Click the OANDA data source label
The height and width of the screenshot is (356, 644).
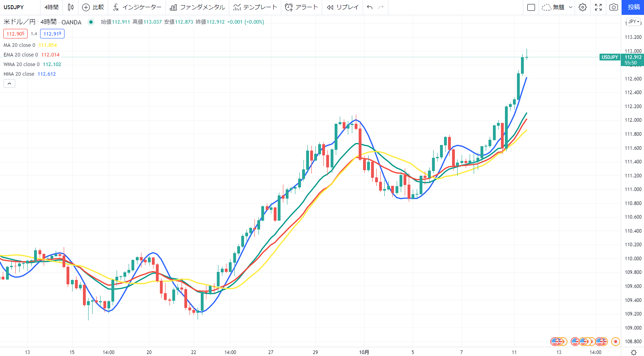[x=71, y=22]
